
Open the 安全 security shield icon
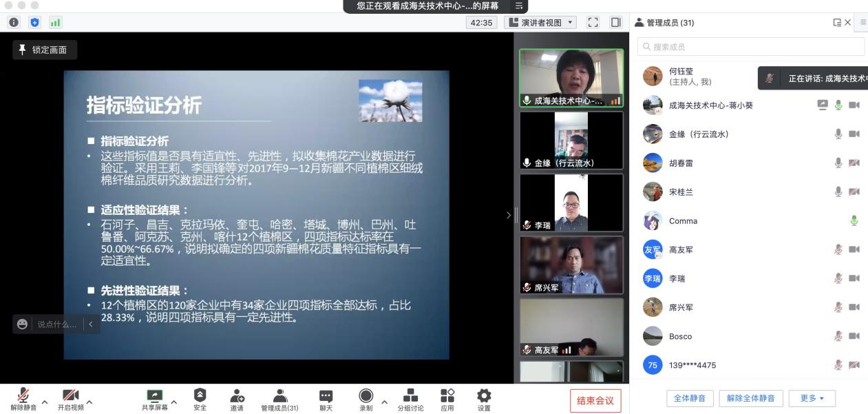(200, 398)
